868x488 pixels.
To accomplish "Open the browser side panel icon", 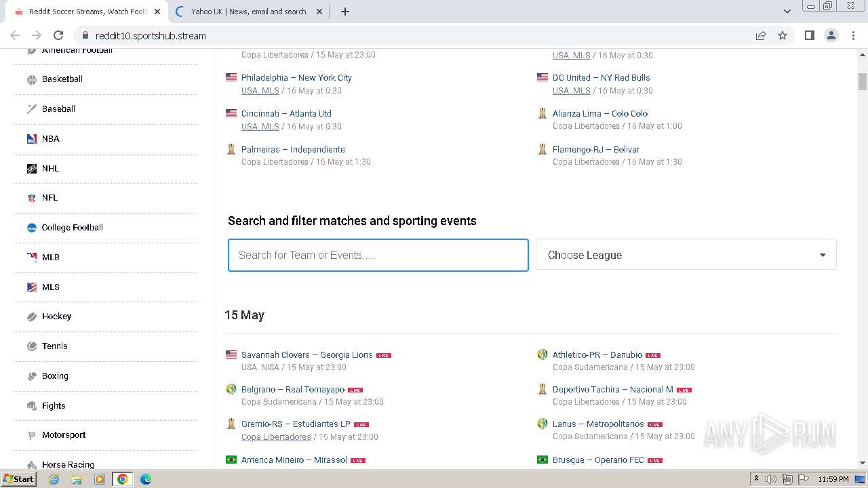I will tap(809, 35).
